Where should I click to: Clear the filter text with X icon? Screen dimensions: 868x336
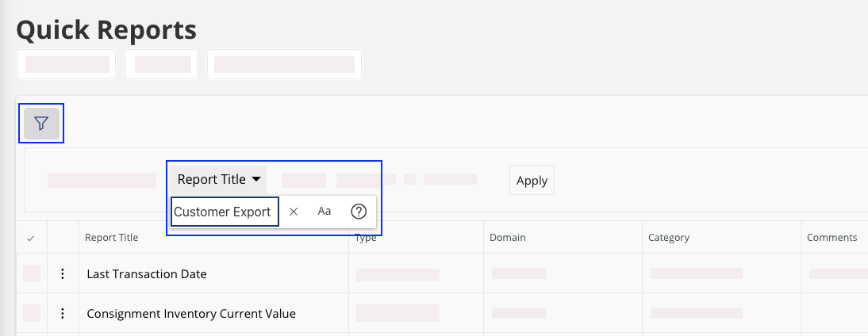pyautogui.click(x=294, y=212)
